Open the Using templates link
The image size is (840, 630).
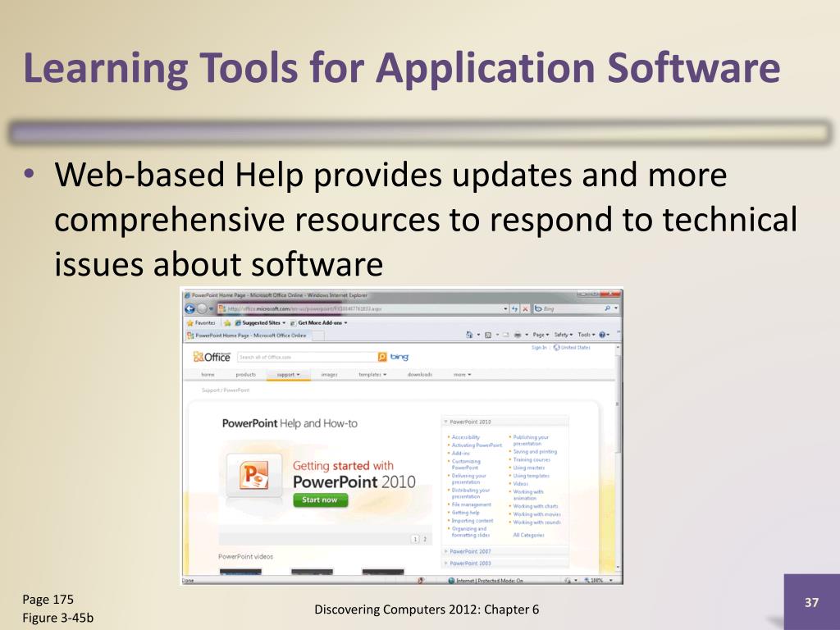pyautogui.click(x=531, y=476)
